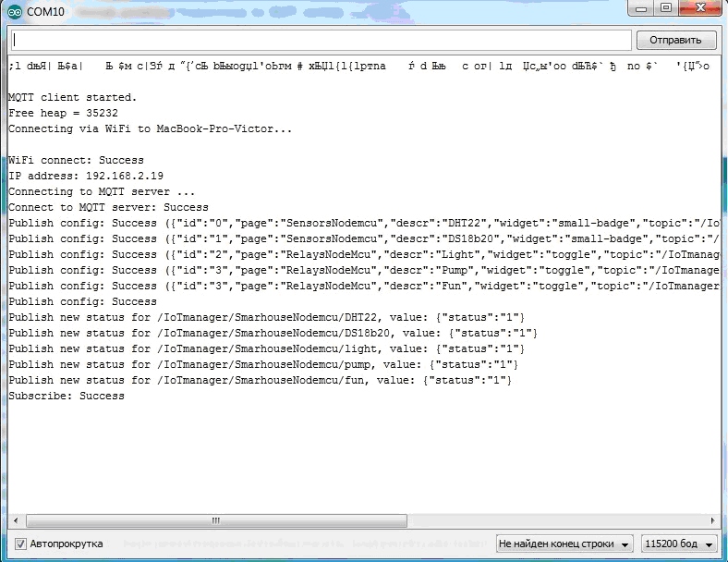Click 'Connect to MQTT server: Success' line

(x=108, y=208)
